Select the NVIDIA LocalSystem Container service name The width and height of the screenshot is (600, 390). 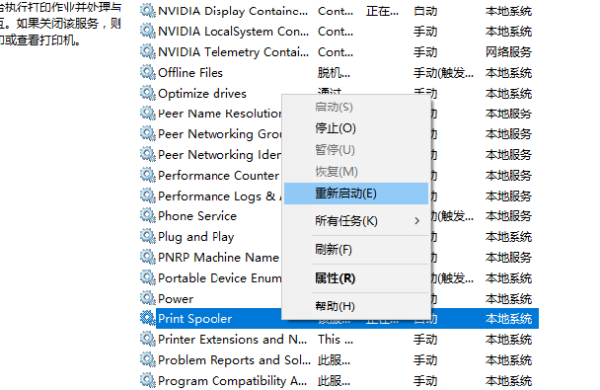(x=233, y=31)
